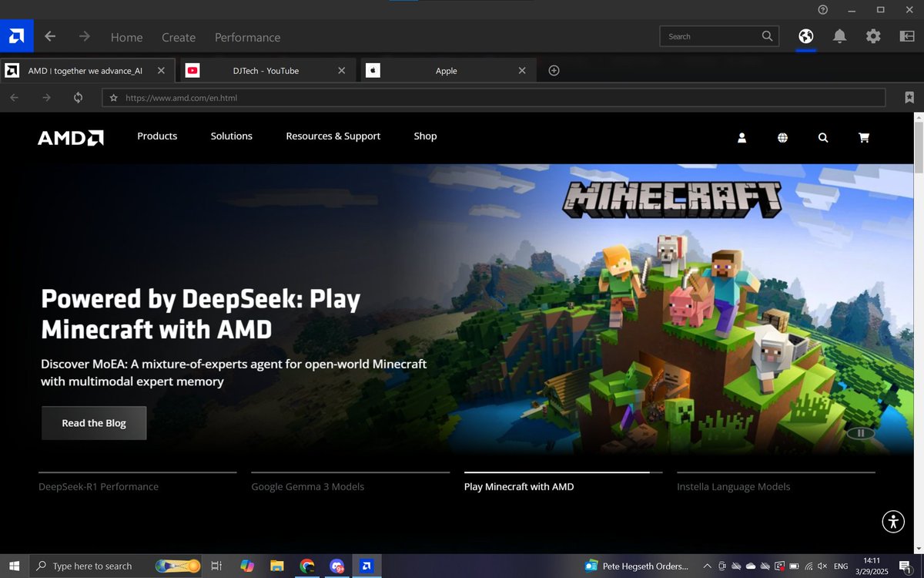Click the browser back arrow beside the address bar
The width and height of the screenshot is (924, 578).
click(14, 98)
